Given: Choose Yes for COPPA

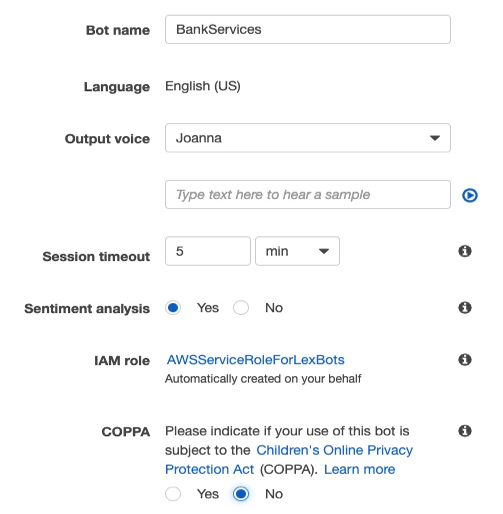Looking at the screenshot, I should coord(173,494).
